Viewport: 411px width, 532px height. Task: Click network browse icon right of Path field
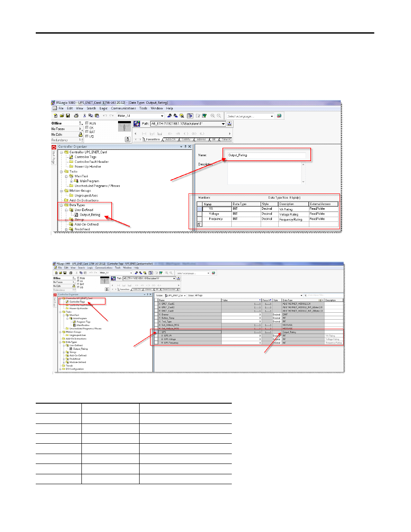tap(229, 124)
